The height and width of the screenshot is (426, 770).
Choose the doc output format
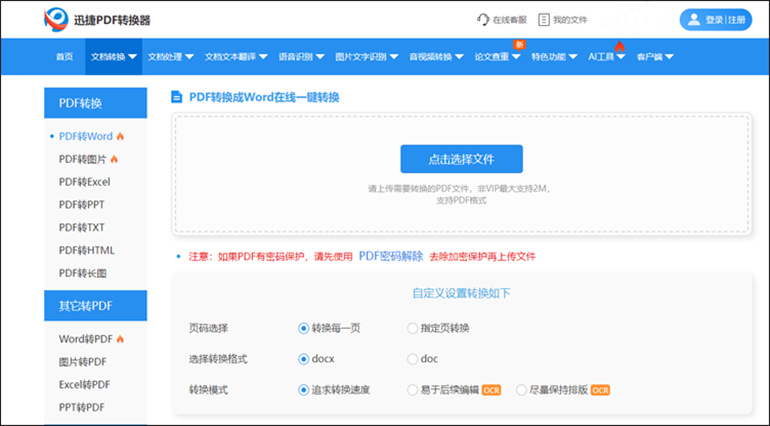click(x=412, y=359)
